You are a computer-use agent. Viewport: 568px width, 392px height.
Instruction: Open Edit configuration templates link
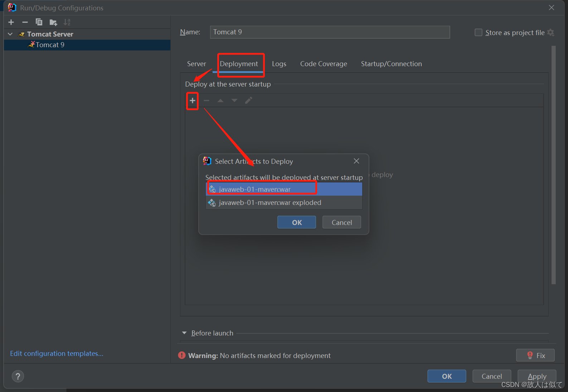pyautogui.click(x=57, y=353)
